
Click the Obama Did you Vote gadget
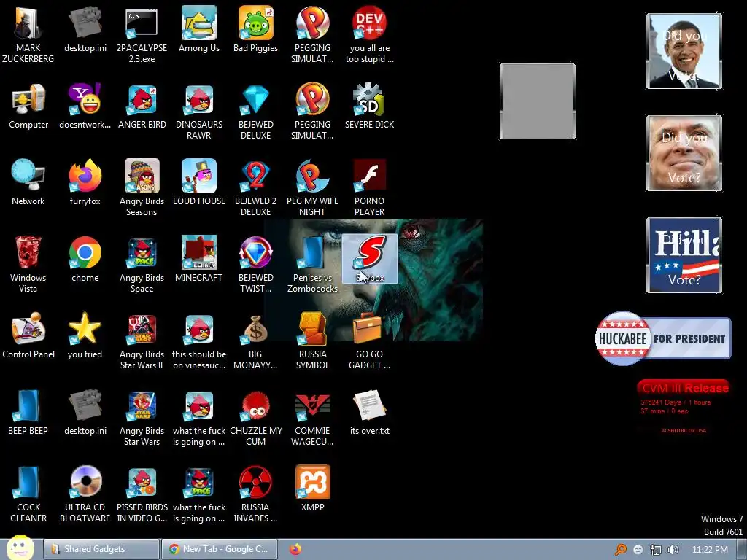point(684,51)
